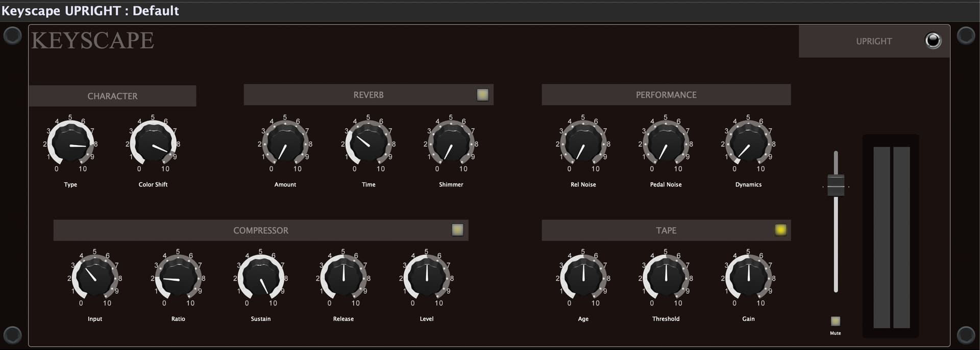Image resolution: width=980 pixels, height=350 pixels.
Task: Toggle the Compressor enable button
Action: [x=457, y=230]
